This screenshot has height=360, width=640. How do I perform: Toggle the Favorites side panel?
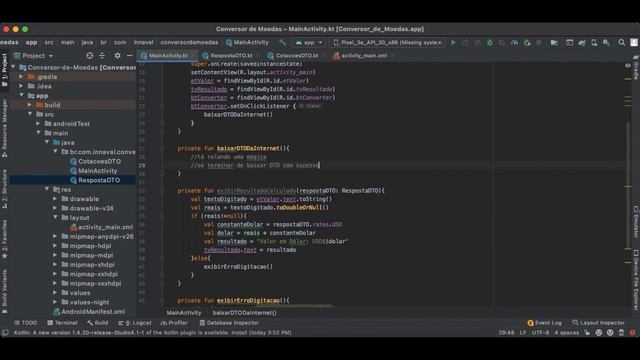[4, 239]
